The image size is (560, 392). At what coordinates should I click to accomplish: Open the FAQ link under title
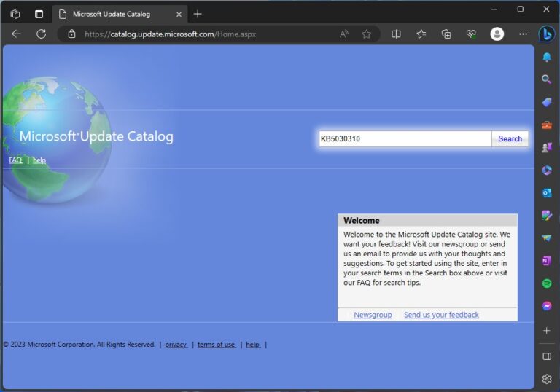(16, 160)
